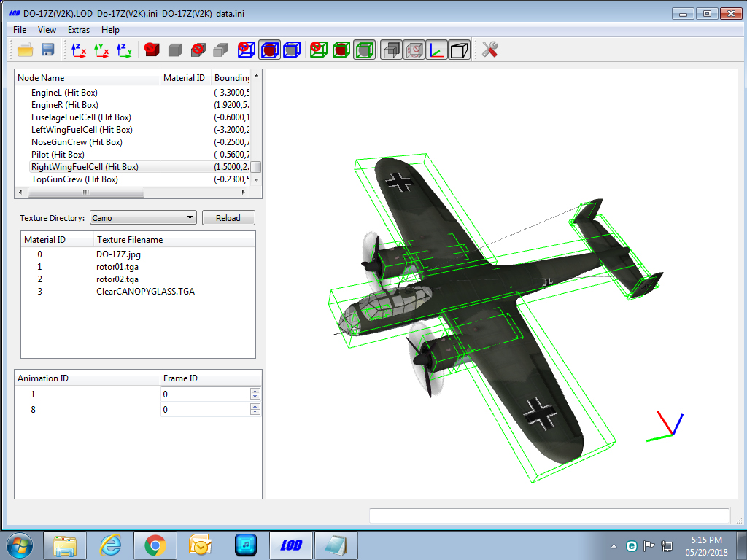747x560 pixels.
Task: Open the View menu
Action: tap(47, 29)
